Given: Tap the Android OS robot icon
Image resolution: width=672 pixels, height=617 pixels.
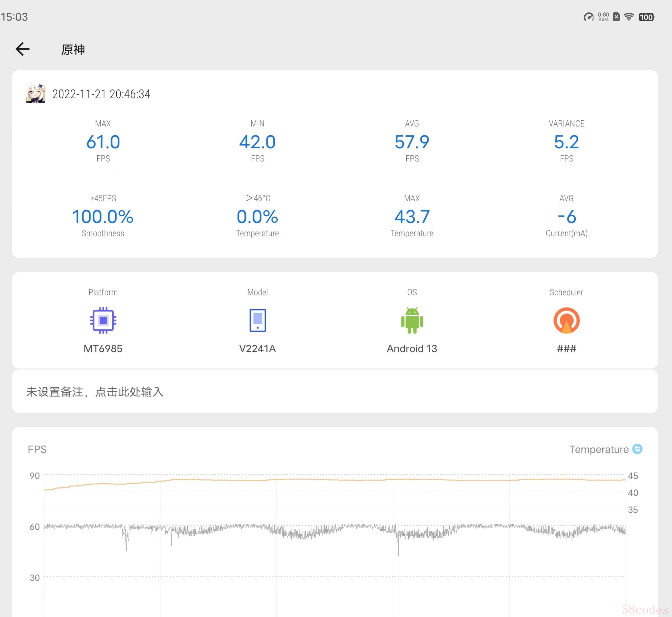Looking at the screenshot, I should pyautogui.click(x=412, y=320).
